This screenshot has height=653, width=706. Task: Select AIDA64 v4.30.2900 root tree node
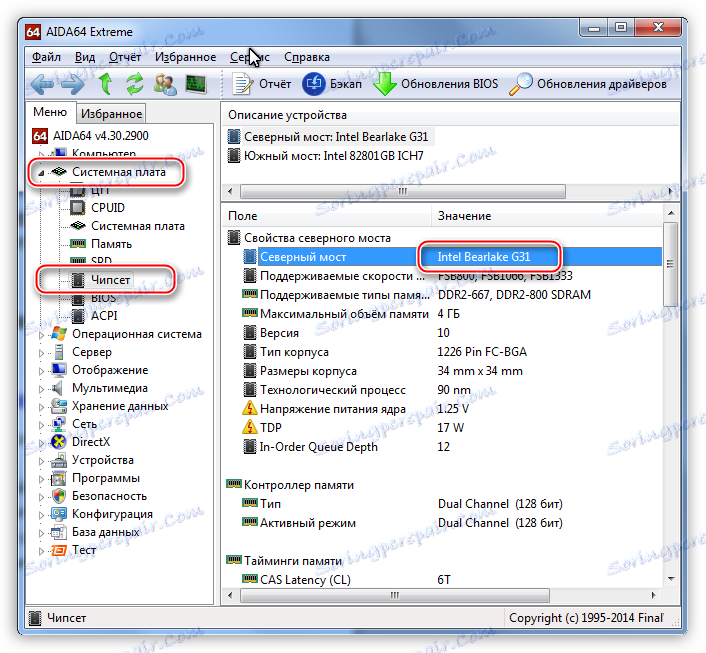point(90,136)
